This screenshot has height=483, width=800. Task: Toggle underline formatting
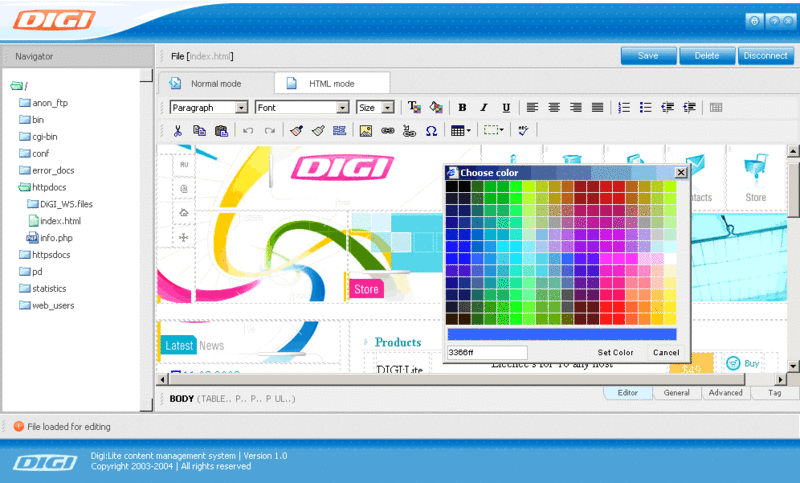click(506, 108)
